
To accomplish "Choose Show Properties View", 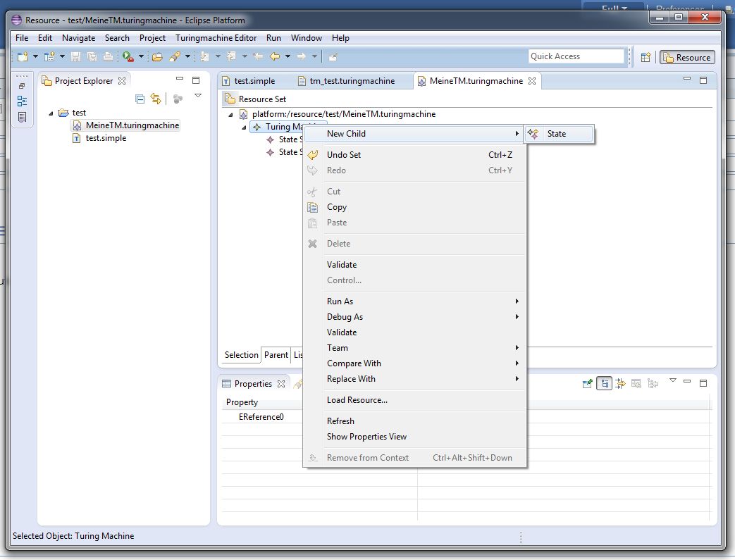I will pyautogui.click(x=415, y=436).
